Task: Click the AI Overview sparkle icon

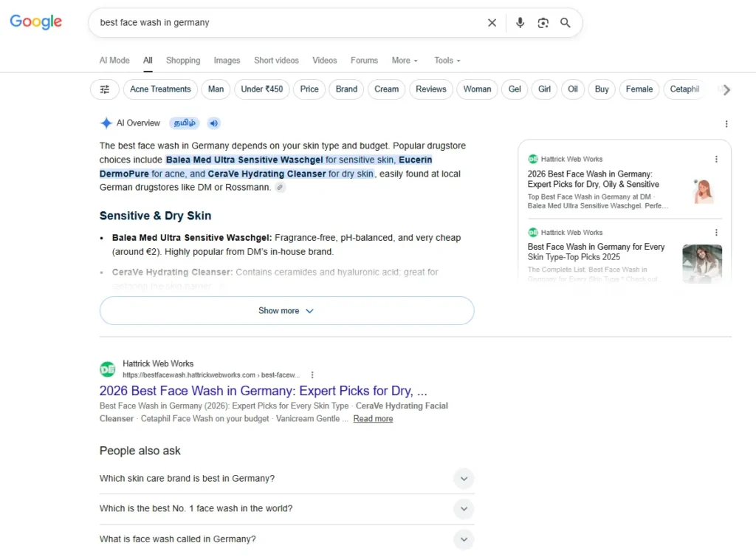Action: coord(106,123)
